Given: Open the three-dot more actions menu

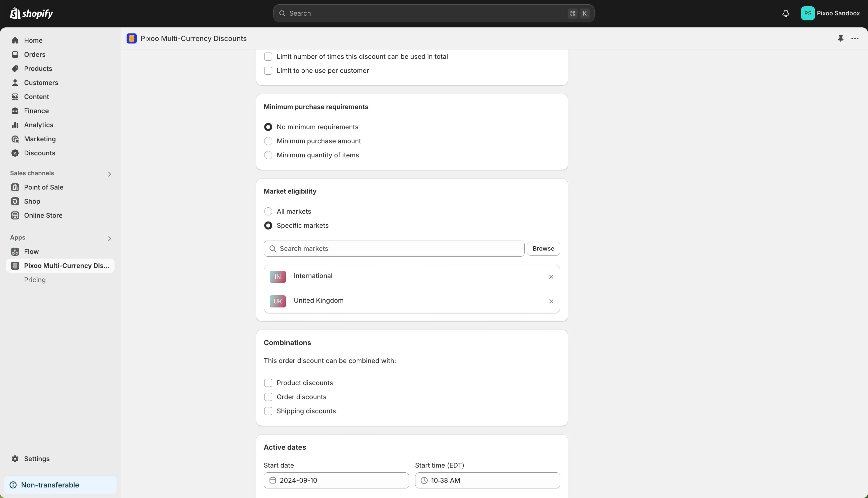Looking at the screenshot, I should (855, 38).
